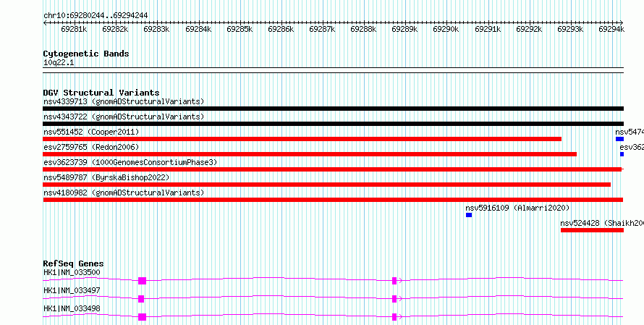Click the first exon box of HK1|NM_033498
The width and height of the screenshot is (644, 325).
pos(142,317)
